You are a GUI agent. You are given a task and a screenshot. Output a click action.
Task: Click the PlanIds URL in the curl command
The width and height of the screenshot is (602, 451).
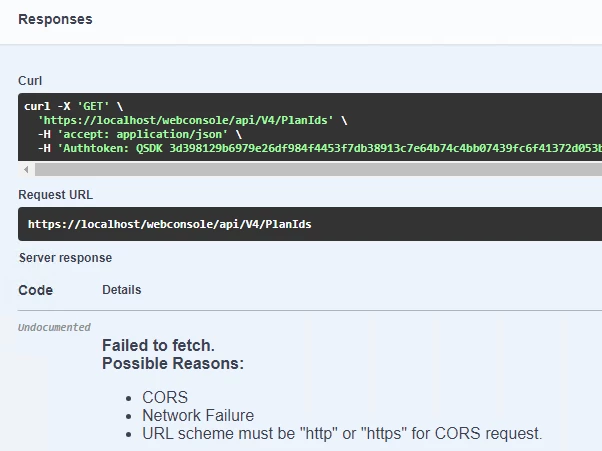pos(191,120)
